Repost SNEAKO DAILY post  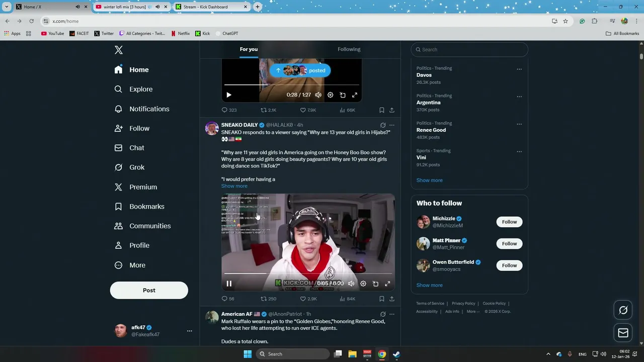coord(268,299)
